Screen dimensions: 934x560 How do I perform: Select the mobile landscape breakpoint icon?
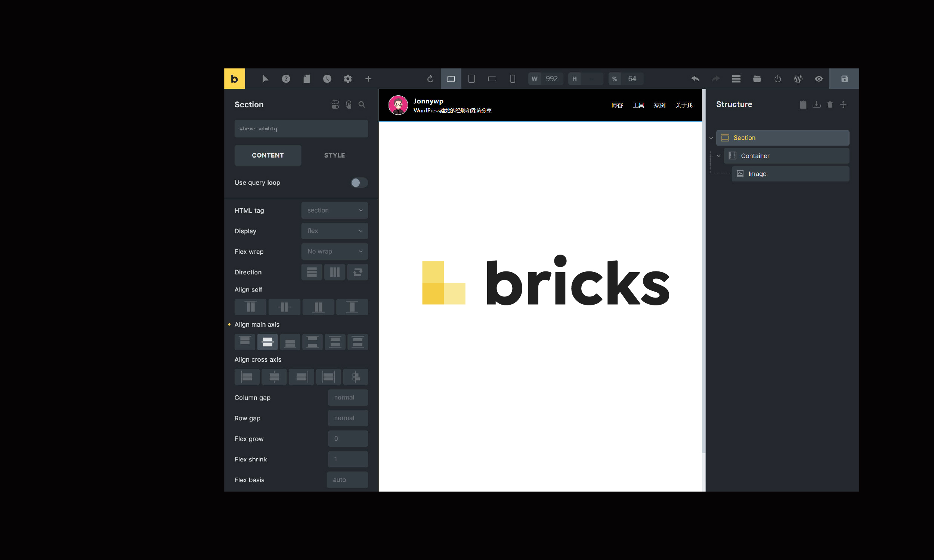click(x=492, y=78)
